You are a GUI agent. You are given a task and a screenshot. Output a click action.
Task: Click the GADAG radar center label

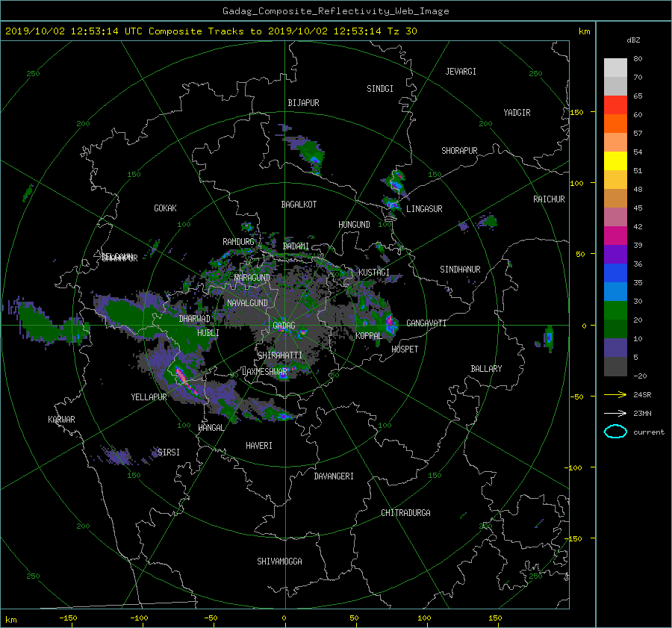[284, 326]
